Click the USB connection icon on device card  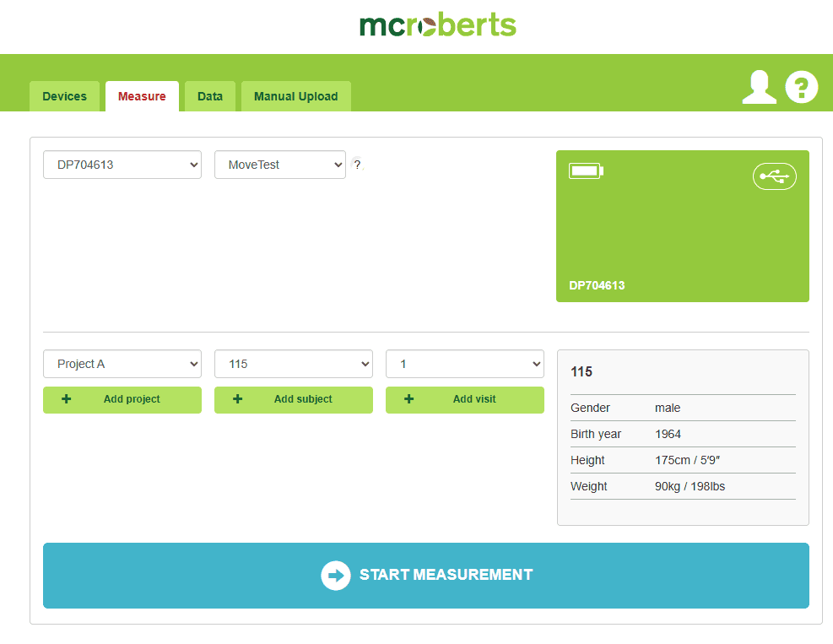774,176
